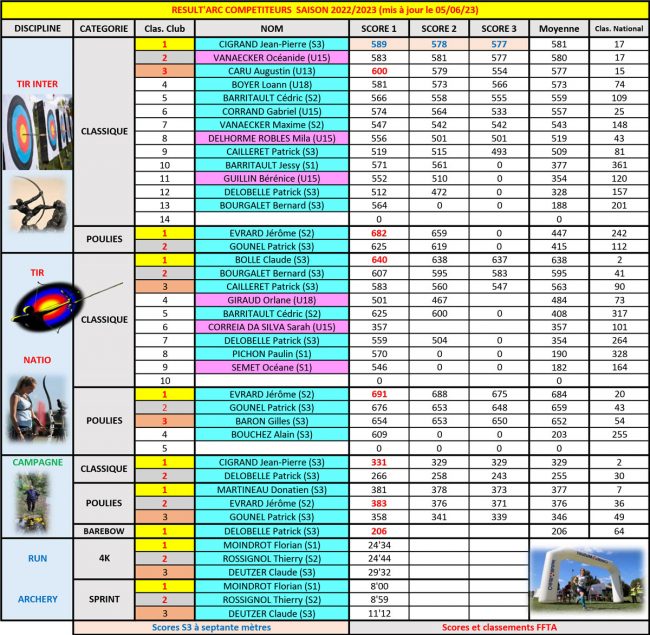Image resolution: width=650 pixels, height=635 pixels.
Task: Click the red score 331 cell
Action: pos(379,462)
